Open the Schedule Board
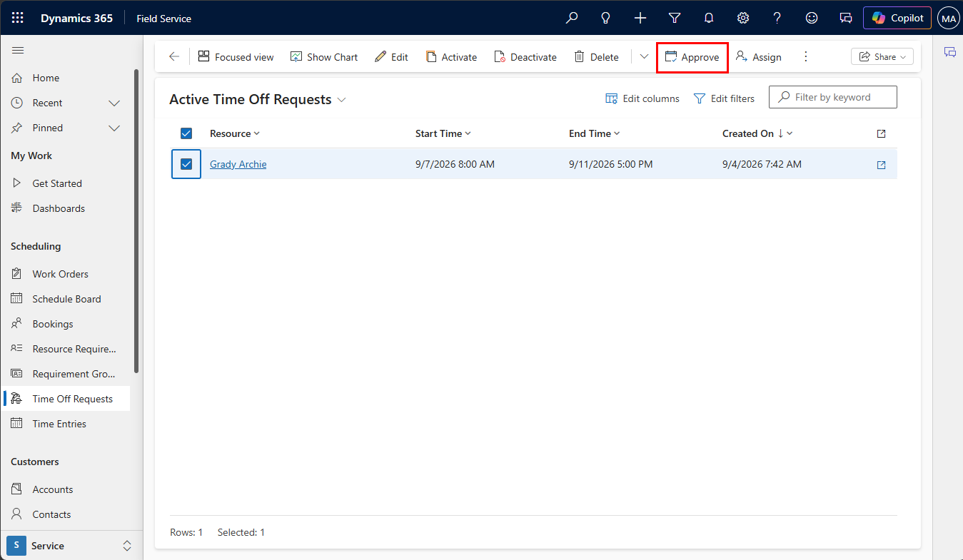This screenshot has width=963, height=560. pos(66,299)
